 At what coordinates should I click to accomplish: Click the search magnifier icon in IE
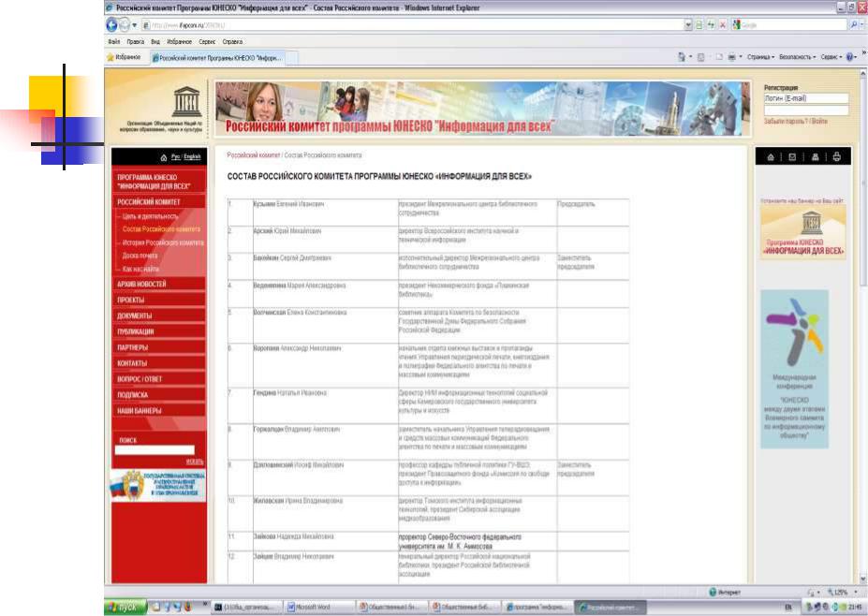854,25
